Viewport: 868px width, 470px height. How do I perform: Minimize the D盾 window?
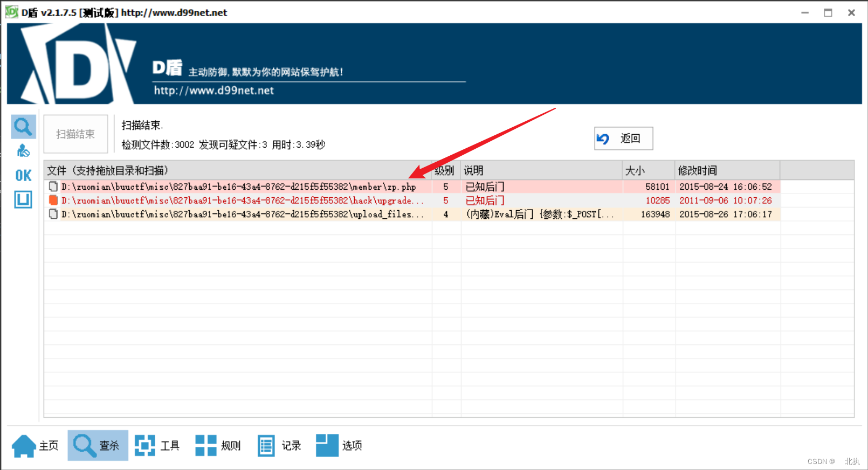pos(805,12)
